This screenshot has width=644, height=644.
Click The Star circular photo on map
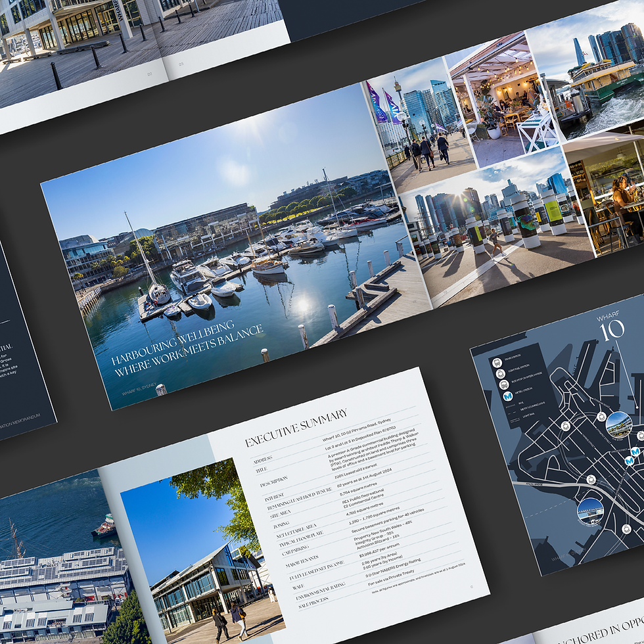coord(619,425)
